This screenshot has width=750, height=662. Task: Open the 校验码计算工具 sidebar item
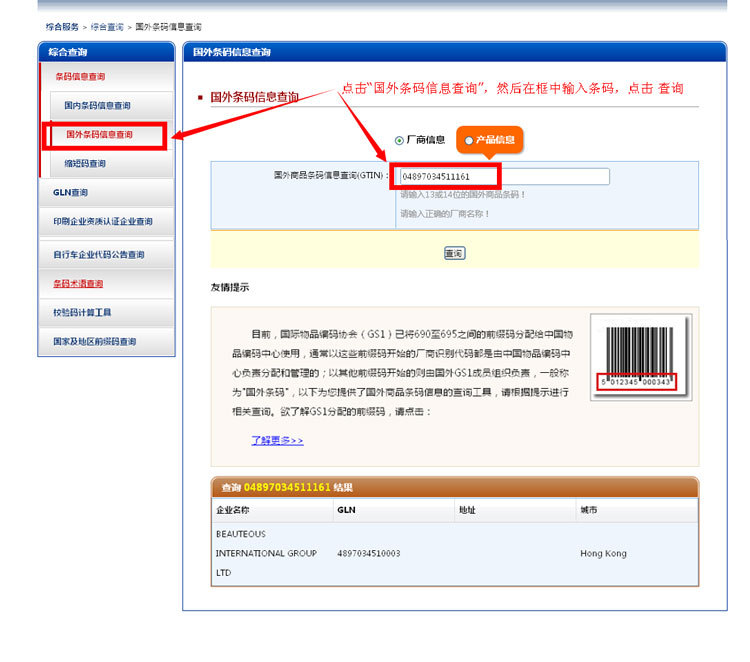pos(82,312)
